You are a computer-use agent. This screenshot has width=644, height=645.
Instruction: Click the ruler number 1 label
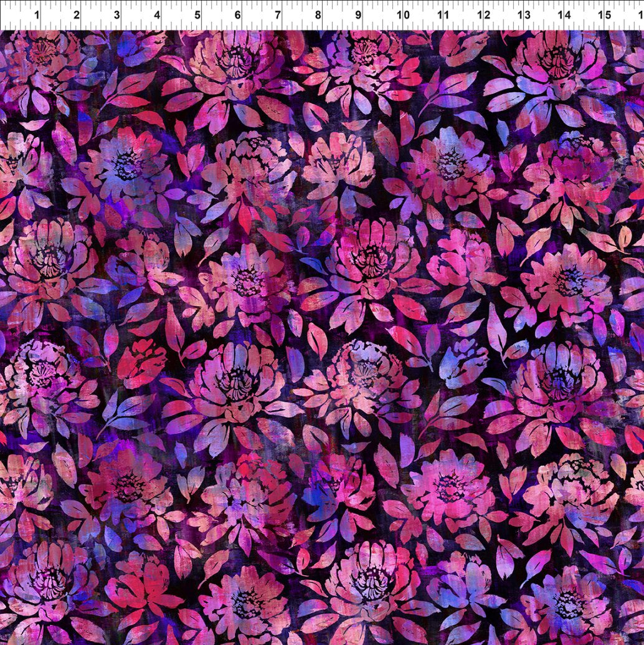coord(37,15)
